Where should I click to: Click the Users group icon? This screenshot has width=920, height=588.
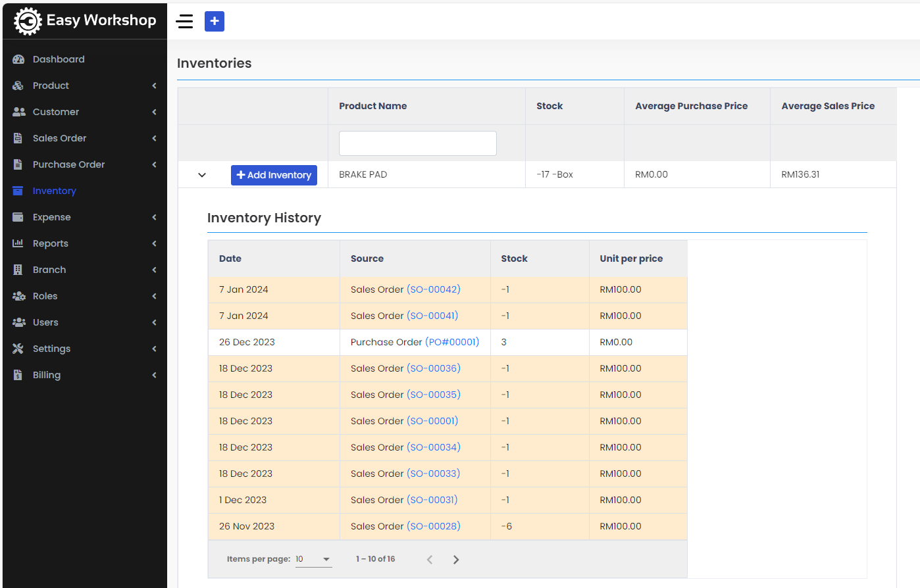18,322
